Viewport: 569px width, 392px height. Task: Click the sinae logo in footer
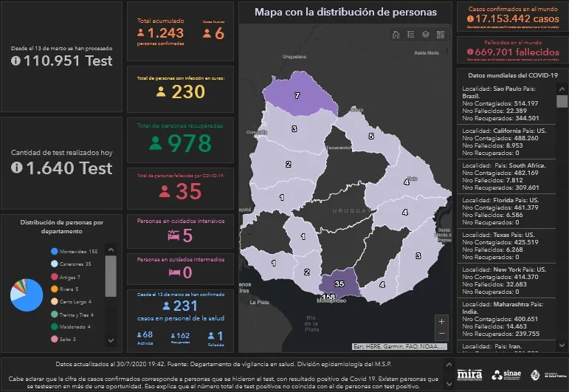506,374
